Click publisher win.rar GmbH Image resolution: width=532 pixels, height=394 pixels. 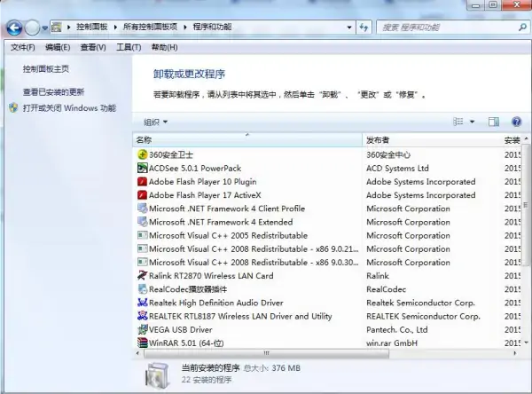392,343
